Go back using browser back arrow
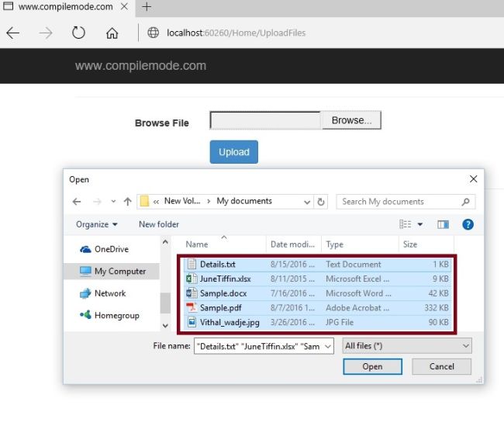Image resolution: width=504 pixels, height=426 pixels. [x=13, y=33]
